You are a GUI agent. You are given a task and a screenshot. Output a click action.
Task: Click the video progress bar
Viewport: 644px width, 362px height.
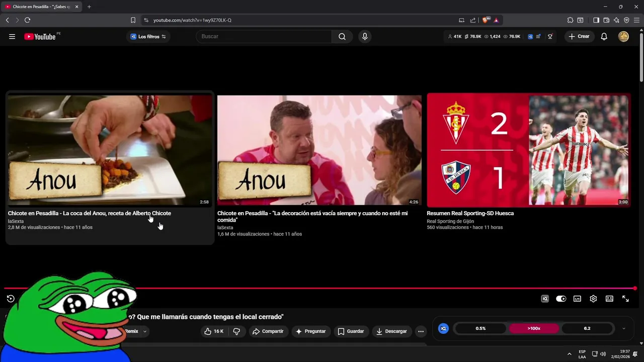coord(320,289)
